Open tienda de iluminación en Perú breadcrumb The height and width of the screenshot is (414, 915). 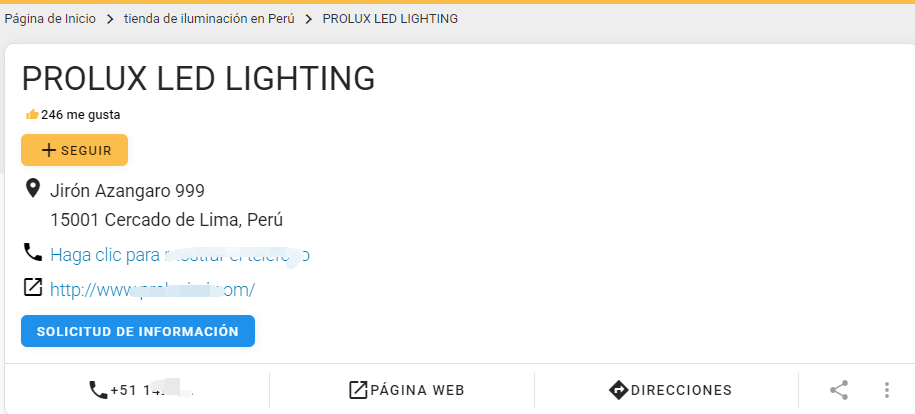pos(209,19)
